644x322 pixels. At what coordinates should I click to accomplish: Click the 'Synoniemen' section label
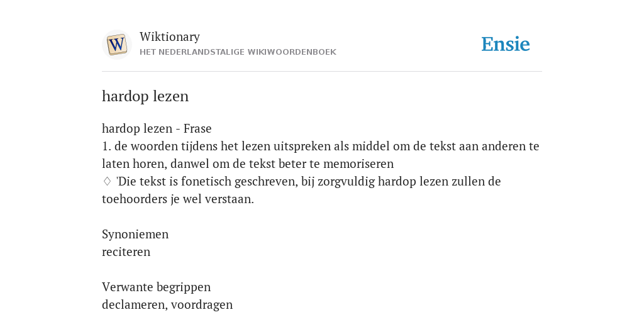coord(135,234)
